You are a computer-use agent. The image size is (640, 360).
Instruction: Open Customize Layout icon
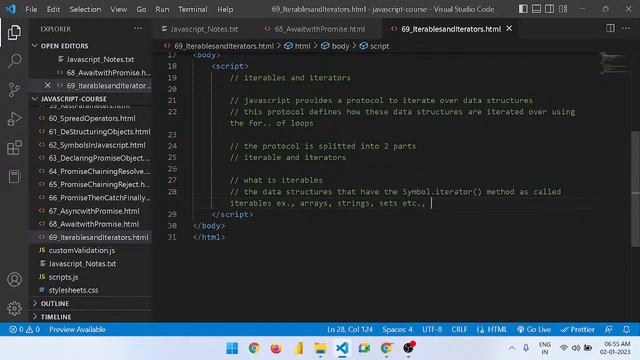[x=563, y=9]
